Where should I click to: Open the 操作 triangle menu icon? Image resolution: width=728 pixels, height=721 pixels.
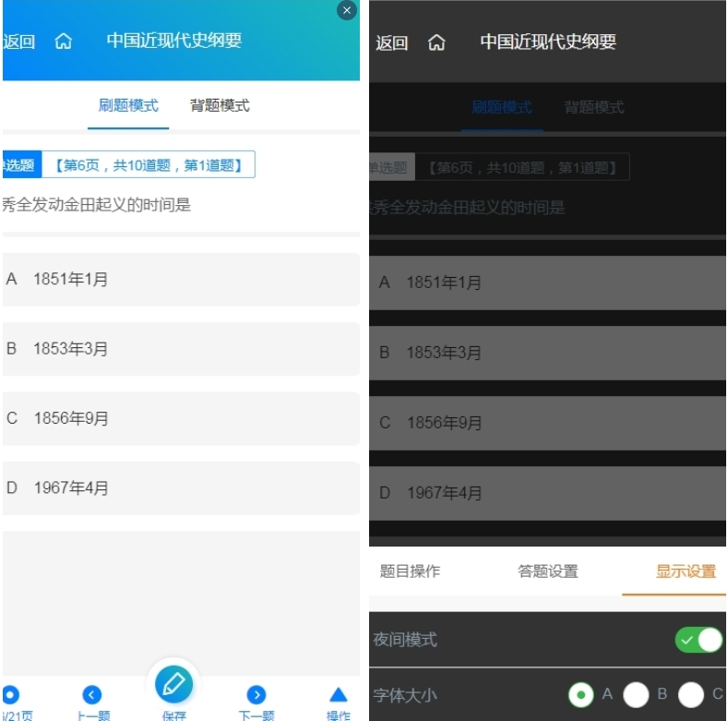[x=339, y=695]
